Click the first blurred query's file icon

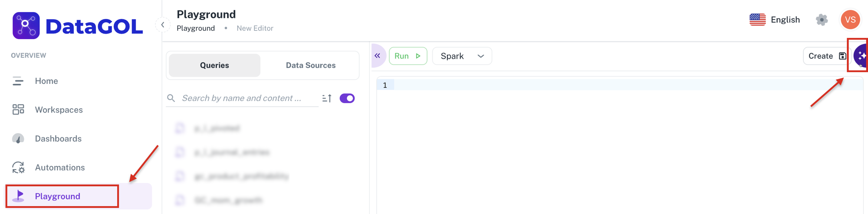tap(180, 128)
